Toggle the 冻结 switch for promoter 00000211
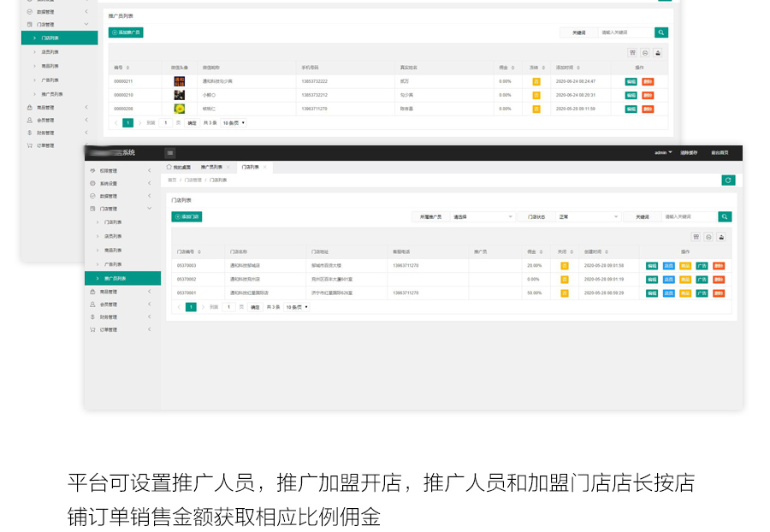 [x=536, y=81]
